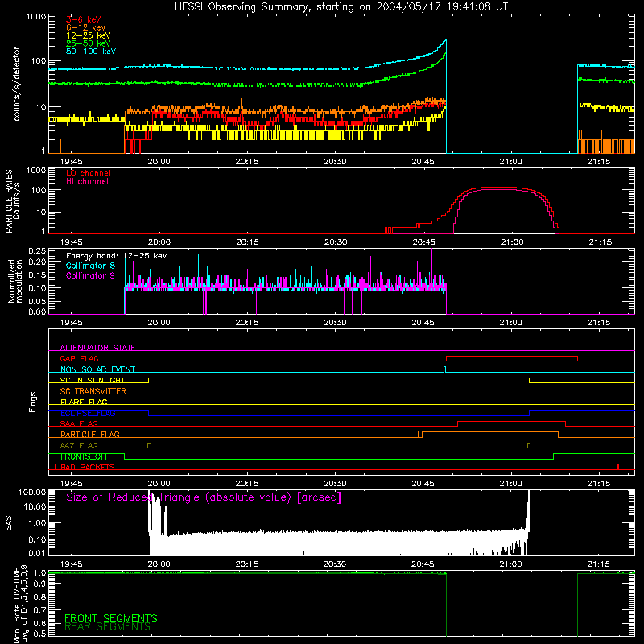
Task: Click the GAP FLAG label
Action: pyautogui.click(x=79, y=358)
